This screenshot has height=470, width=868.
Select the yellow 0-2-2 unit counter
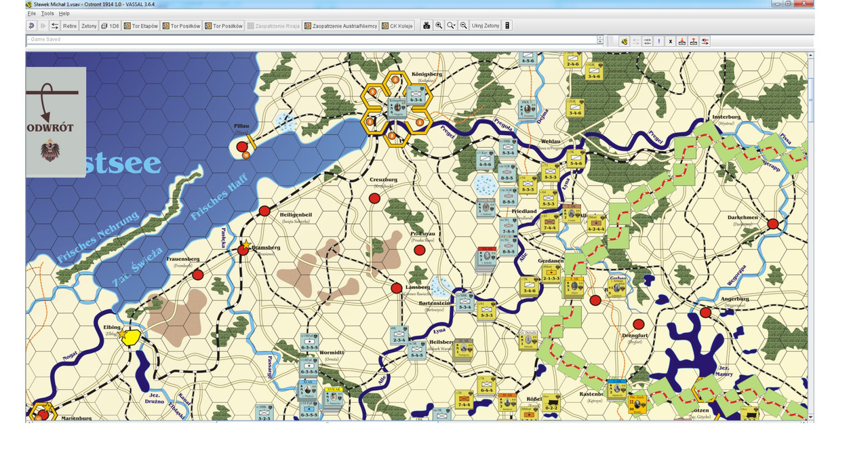[x=551, y=403]
